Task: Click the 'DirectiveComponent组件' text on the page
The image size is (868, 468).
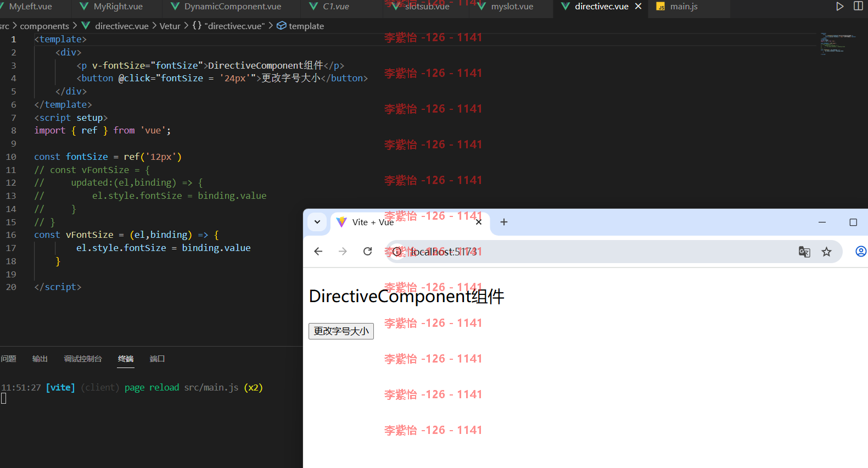Action: point(407,296)
